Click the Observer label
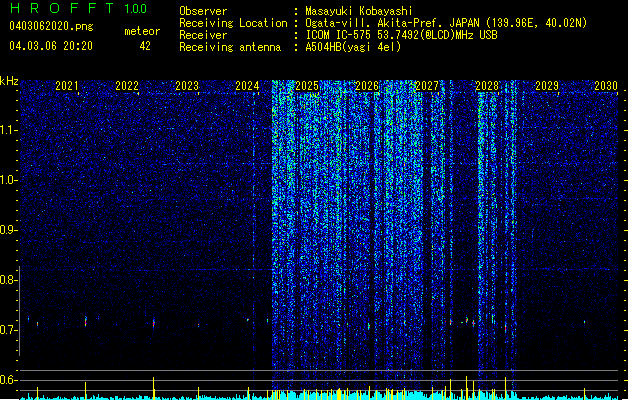629x400 pixels. (x=203, y=11)
